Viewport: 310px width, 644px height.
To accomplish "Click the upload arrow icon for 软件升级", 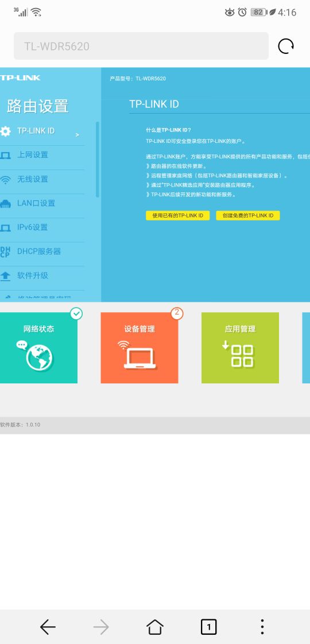I will click(x=5, y=276).
